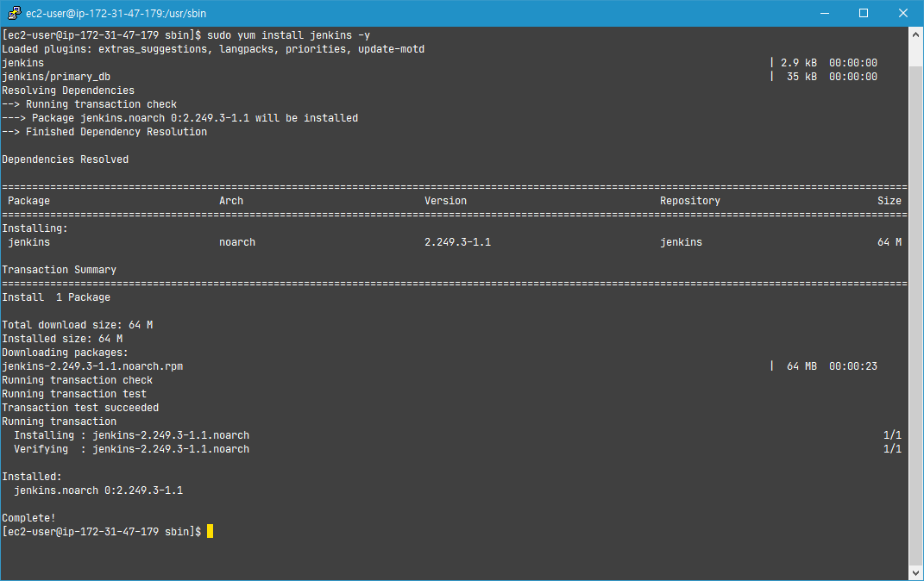This screenshot has width=924, height=581.
Task: Click the 'jenkins-2.249.3-1.1.noarch.rpm' filename
Action: tap(92, 366)
